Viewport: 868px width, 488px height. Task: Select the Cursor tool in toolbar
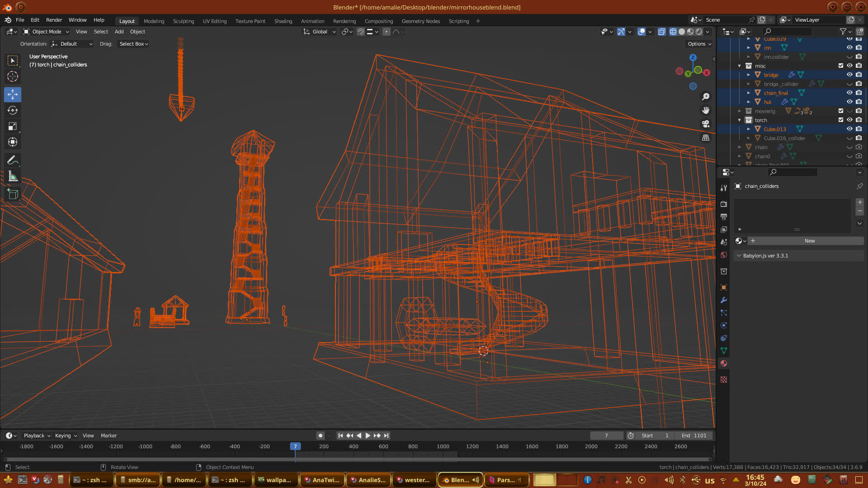(x=13, y=76)
